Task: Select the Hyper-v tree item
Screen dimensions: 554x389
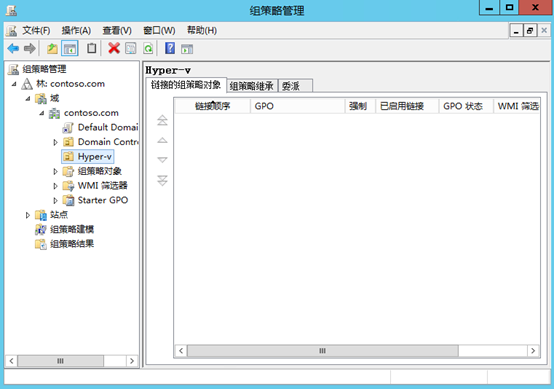Action: point(88,157)
